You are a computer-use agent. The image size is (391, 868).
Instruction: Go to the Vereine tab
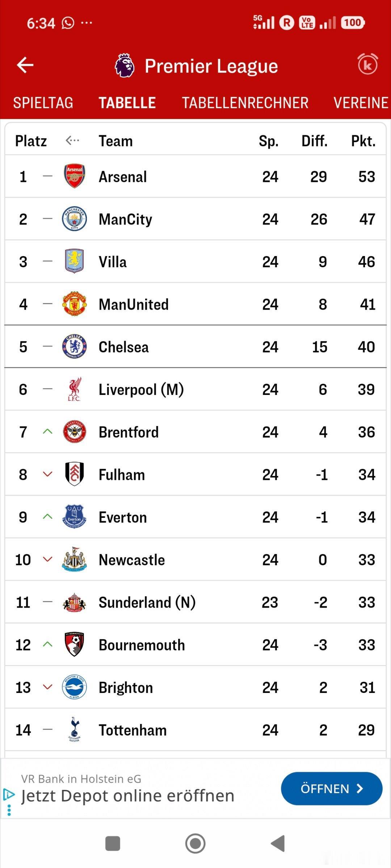point(361,103)
